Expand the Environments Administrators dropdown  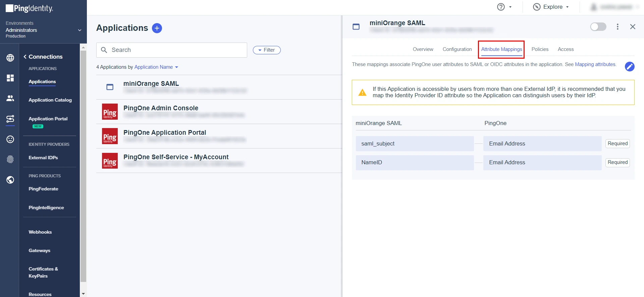tap(80, 30)
